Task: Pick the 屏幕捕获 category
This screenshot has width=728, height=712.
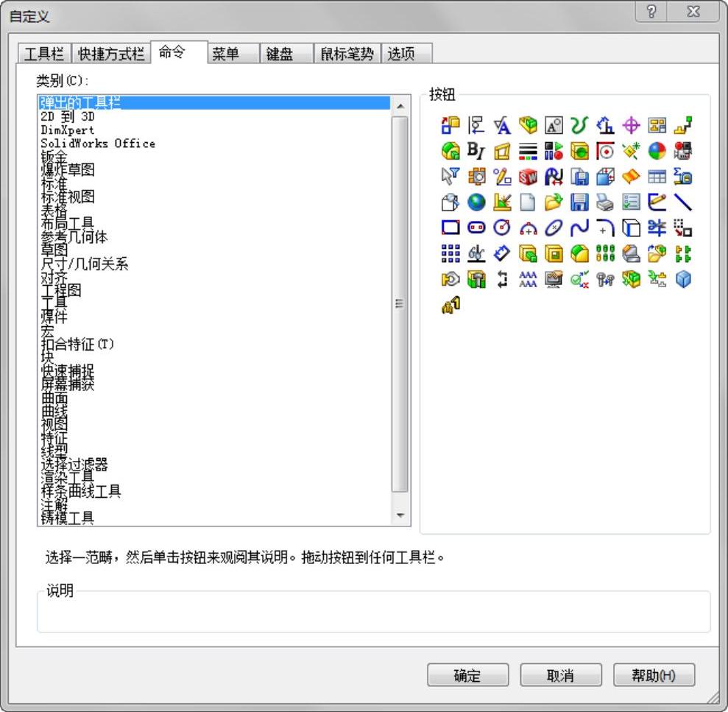Action: click(214, 384)
